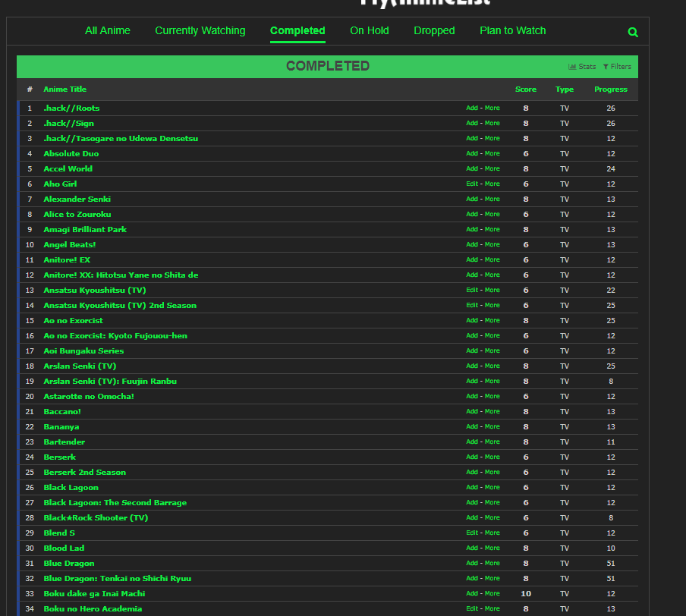Viewport: 686px width, 616px height.
Task: Click Add for Arslan Senki Fuujin Ranbu
Action: tap(472, 381)
